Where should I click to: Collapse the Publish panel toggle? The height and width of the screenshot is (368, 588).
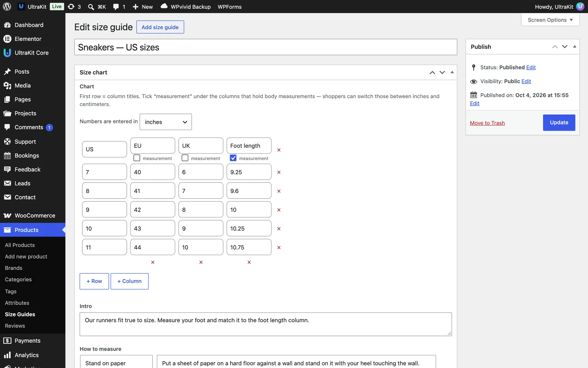(575, 47)
